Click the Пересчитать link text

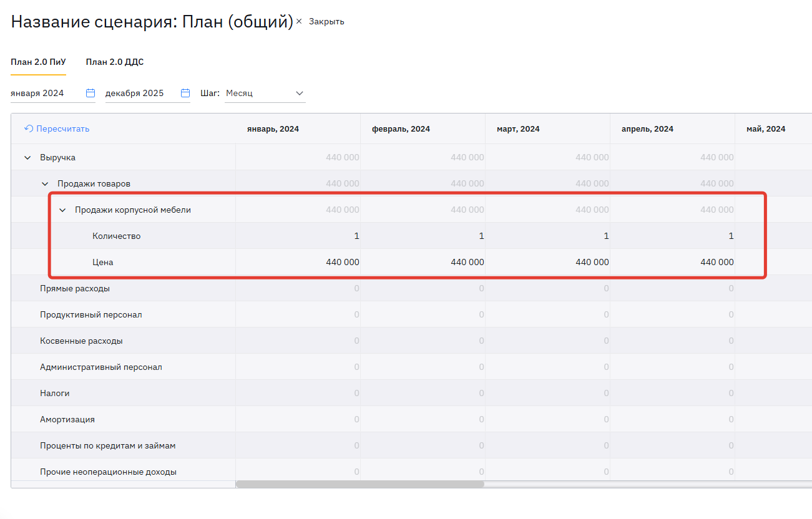62,129
